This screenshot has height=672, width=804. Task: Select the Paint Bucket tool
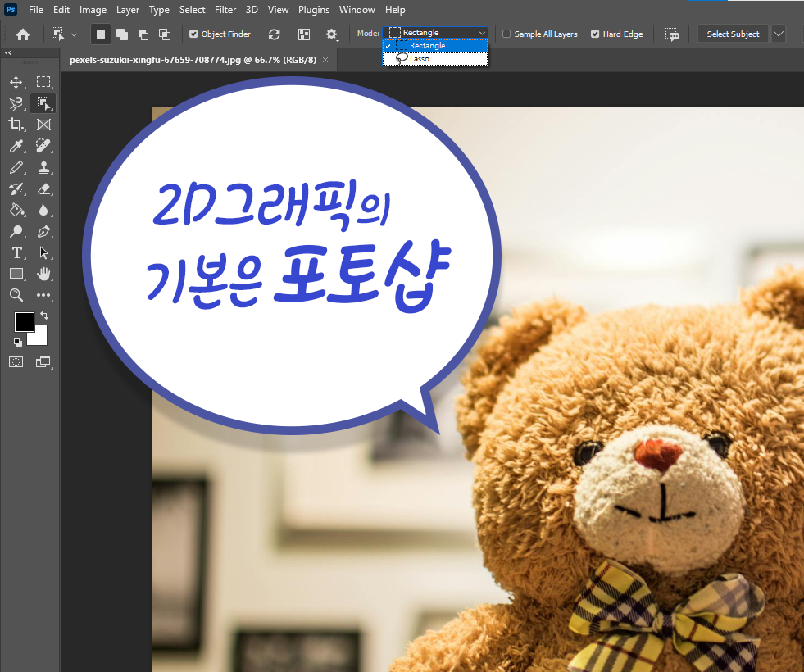pyautogui.click(x=16, y=210)
